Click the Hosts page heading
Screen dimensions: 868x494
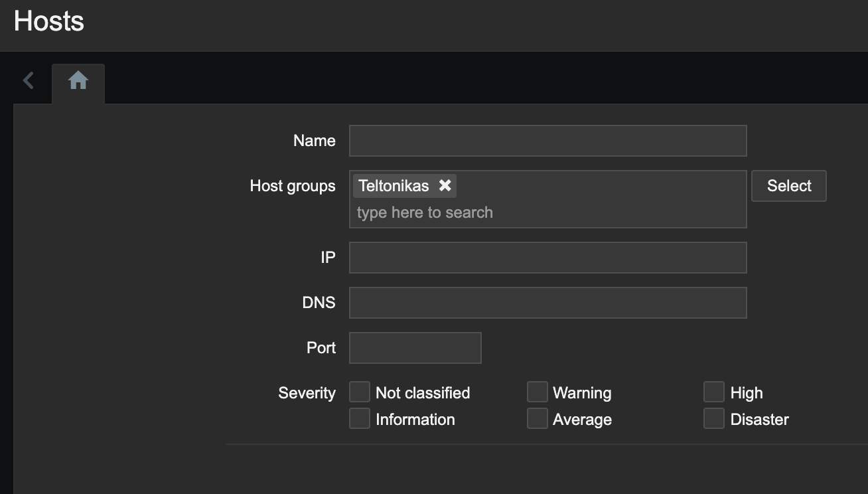click(x=49, y=21)
